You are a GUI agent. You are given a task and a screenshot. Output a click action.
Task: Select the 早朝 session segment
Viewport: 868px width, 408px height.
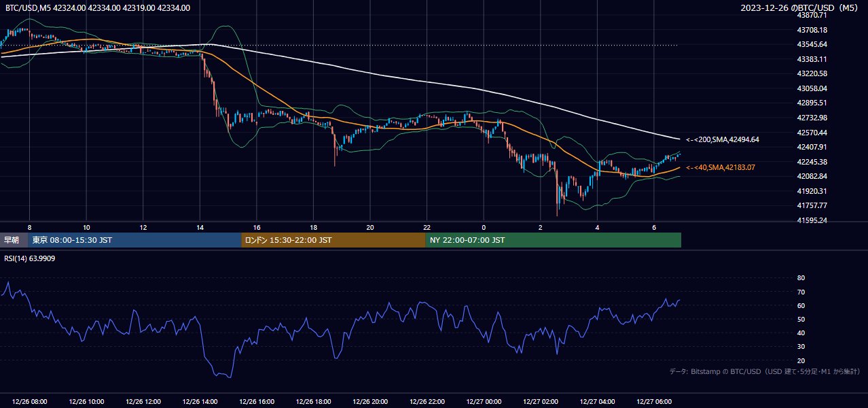(x=14, y=240)
